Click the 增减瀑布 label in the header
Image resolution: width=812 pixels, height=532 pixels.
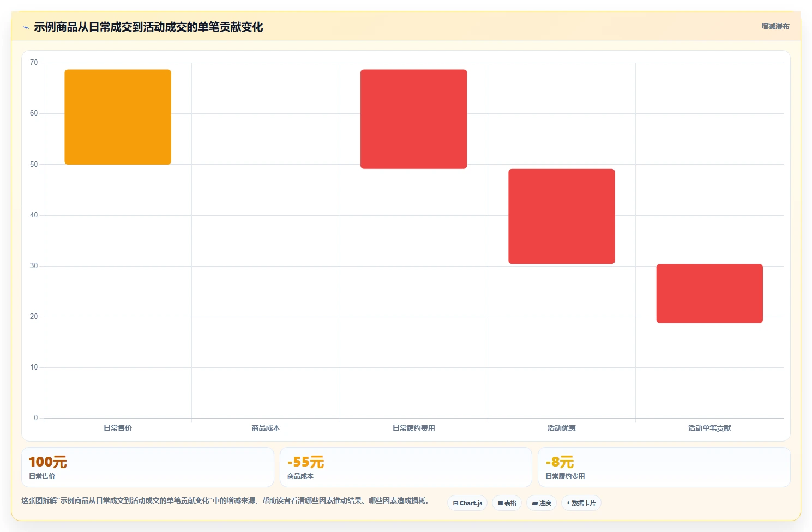(x=775, y=26)
